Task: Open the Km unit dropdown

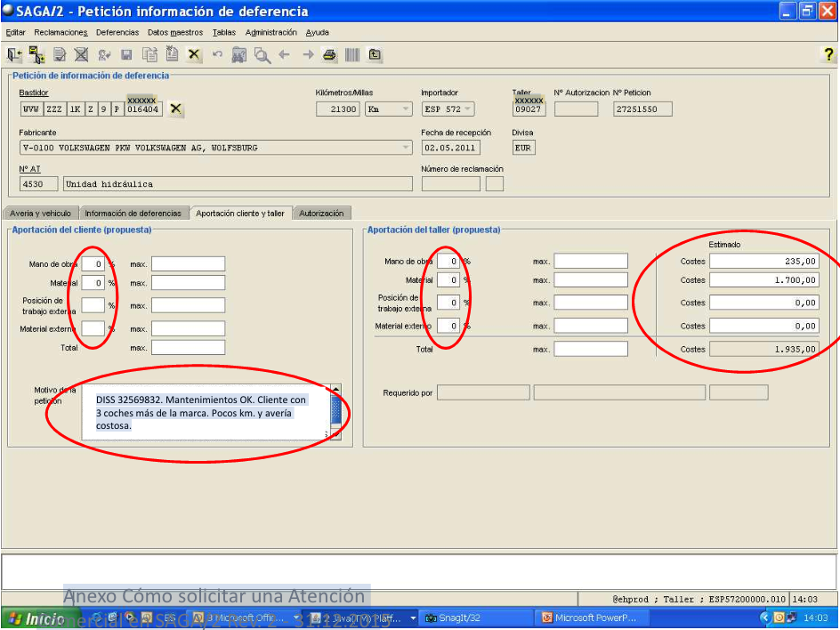Action: (389, 109)
